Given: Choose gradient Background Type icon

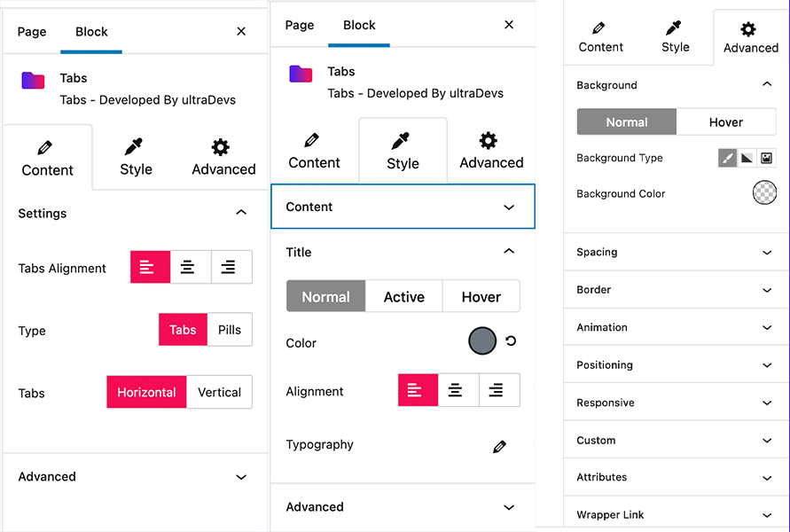Looking at the screenshot, I should (747, 158).
